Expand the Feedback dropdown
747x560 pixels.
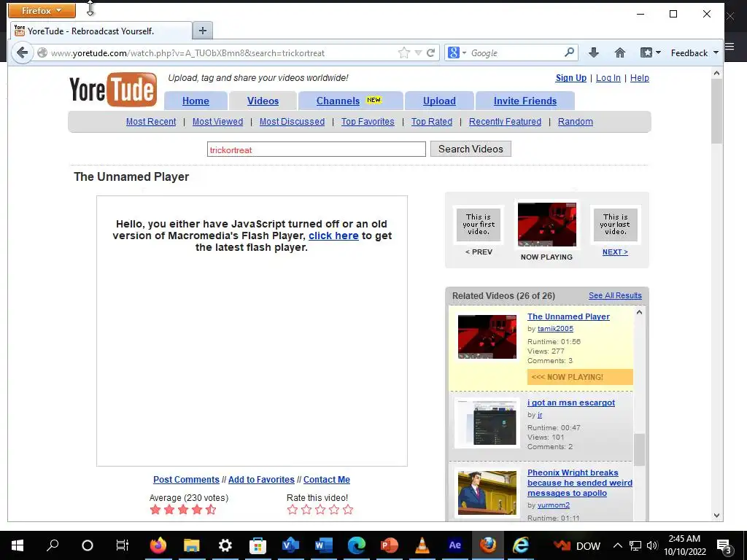tap(694, 52)
